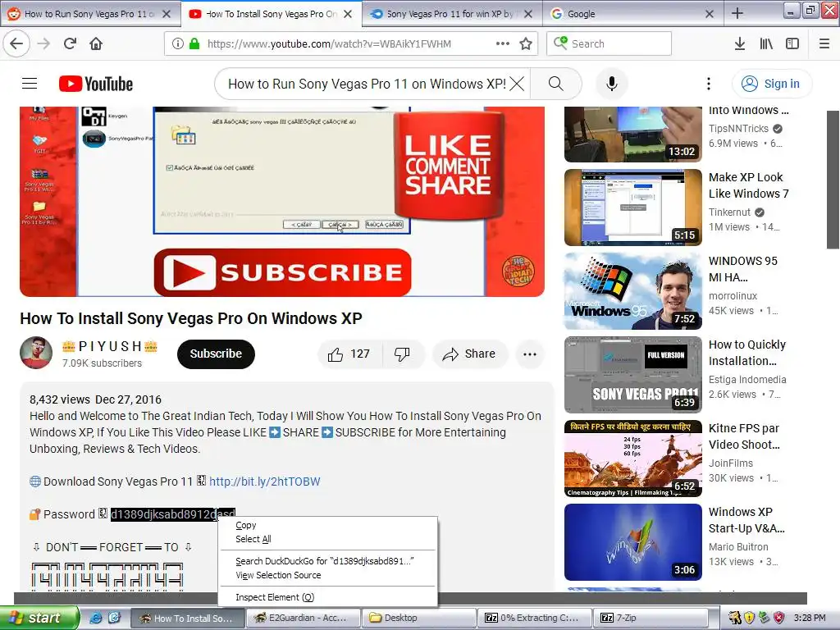This screenshot has width=840, height=630.
Task: Click the SUBSCRIBE banner in video
Action: coord(282,272)
